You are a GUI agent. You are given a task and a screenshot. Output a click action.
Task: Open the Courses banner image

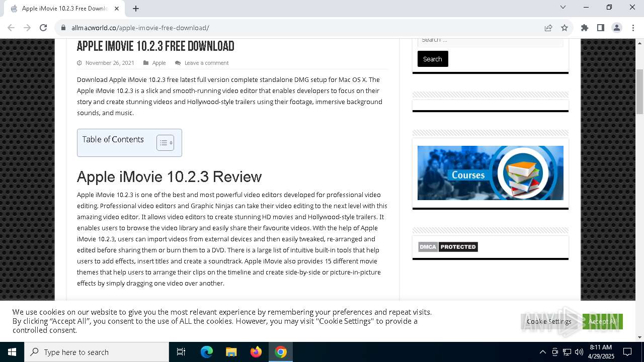coord(491,173)
